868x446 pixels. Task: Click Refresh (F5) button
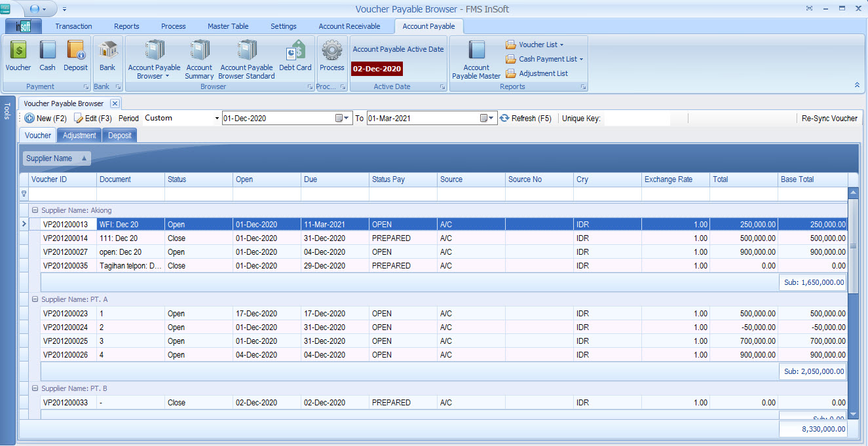point(525,119)
